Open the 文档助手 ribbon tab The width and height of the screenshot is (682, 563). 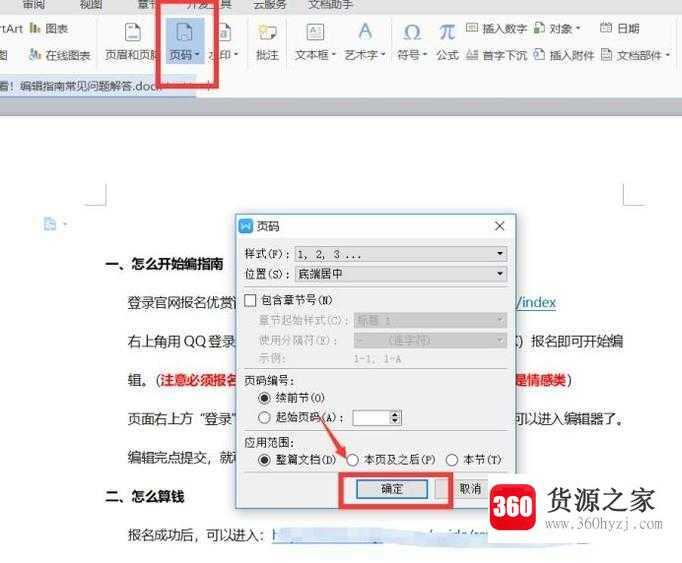[x=331, y=4]
